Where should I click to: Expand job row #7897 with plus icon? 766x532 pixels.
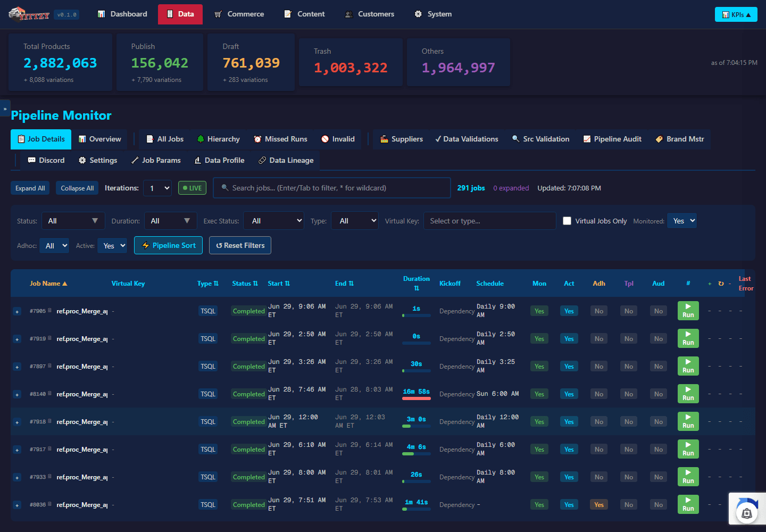click(17, 367)
